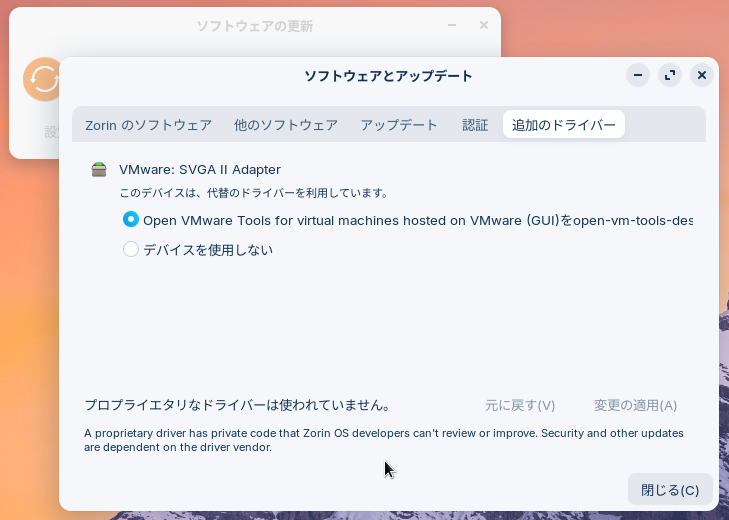Click the 変更の適用(A) button

click(x=635, y=405)
